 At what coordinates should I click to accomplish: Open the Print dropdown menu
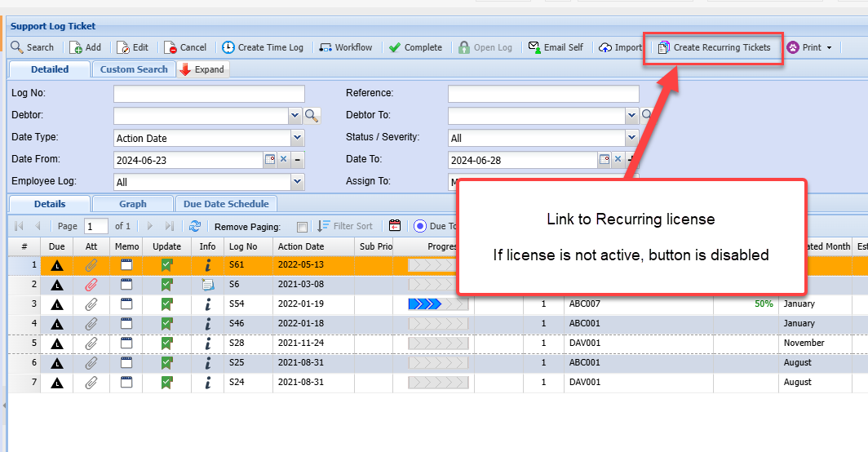[x=809, y=47]
